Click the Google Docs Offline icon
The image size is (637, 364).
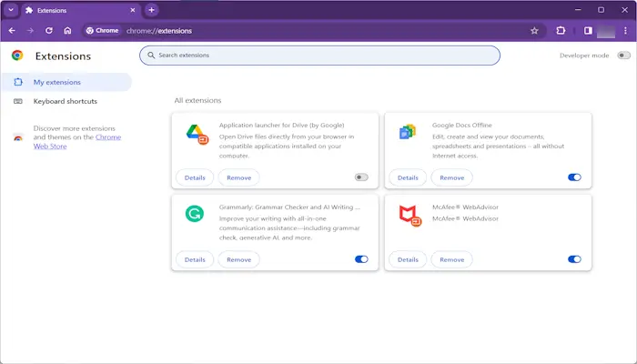(408, 132)
